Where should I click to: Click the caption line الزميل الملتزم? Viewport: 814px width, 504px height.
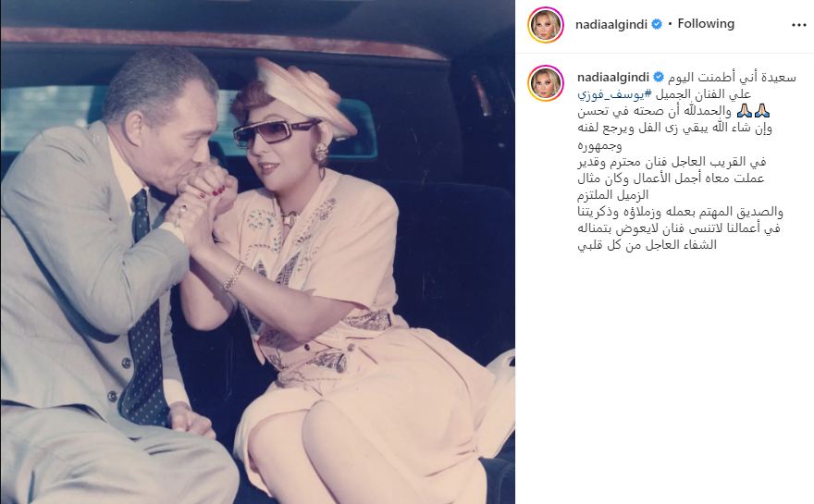click(613, 194)
